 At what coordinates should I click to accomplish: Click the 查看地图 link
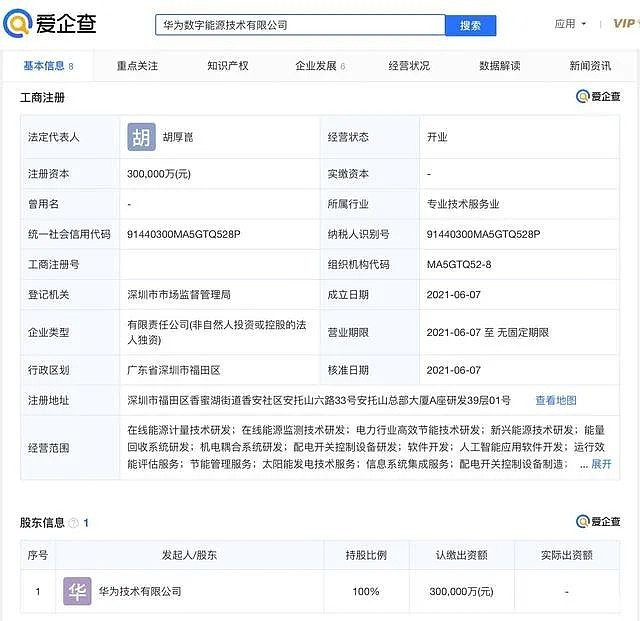[555, 400]
